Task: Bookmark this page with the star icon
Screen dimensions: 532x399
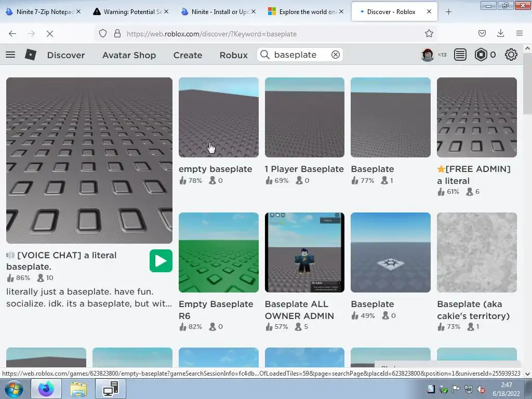Action: click(x=429, y=33)
